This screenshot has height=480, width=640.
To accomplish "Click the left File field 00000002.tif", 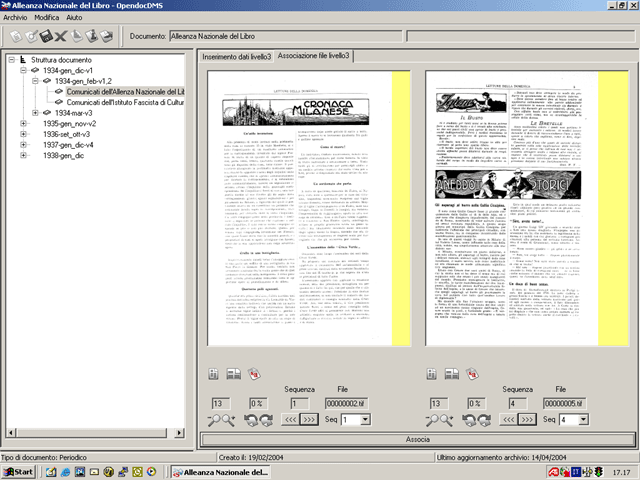I will [x=347, y=404].
